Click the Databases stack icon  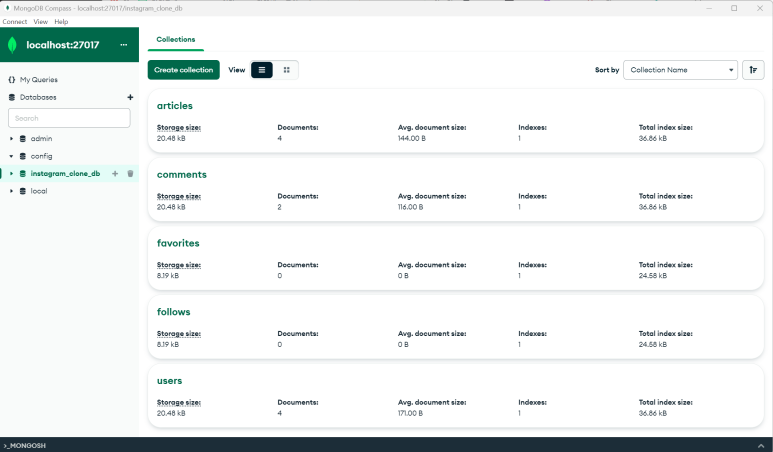click(x=12, y=97)
